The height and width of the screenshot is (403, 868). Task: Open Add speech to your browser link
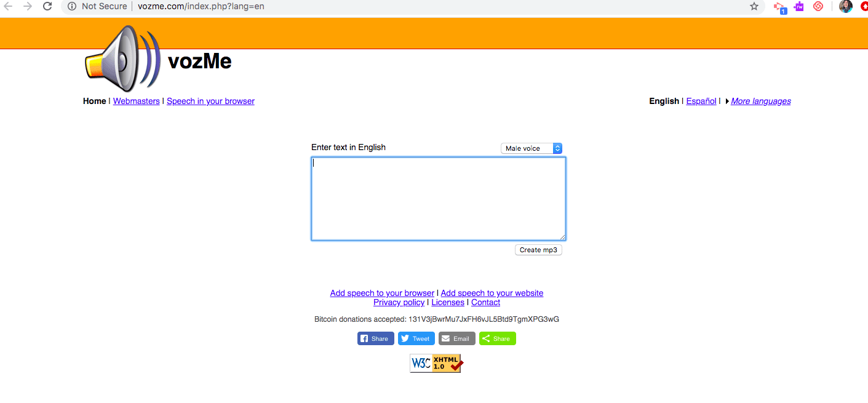coord(382,293)
